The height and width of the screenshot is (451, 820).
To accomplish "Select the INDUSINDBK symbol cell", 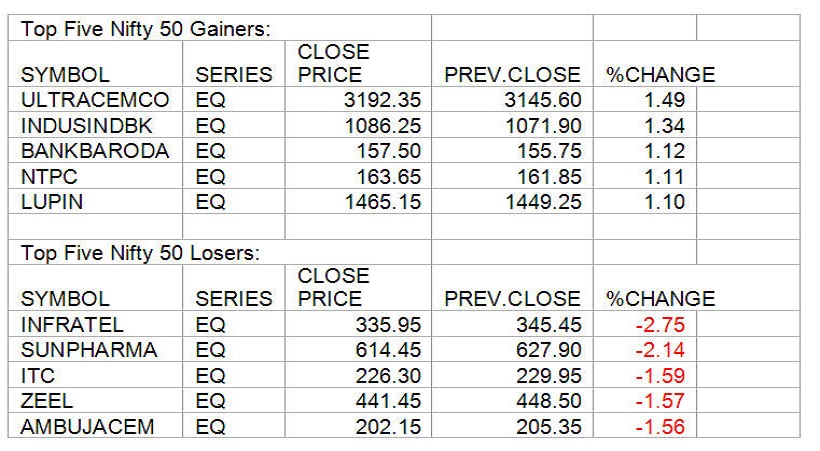I will [x=91, y=126].
